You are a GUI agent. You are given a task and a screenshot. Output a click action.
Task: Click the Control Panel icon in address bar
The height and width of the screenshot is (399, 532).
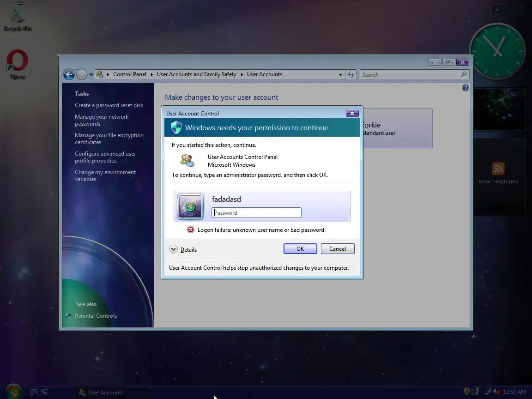pos(99,74)
